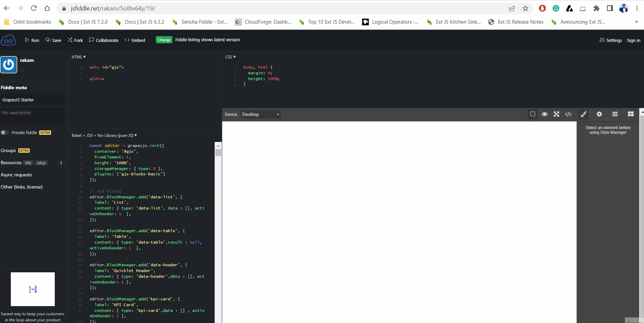The image size is (644, 323).
Task: Open the GrapesJS view code icon
Action: pos(568,114)
